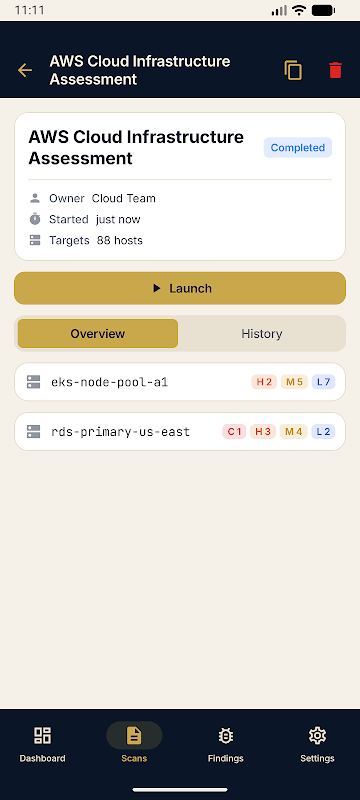
Task: Click the C 1 critical badge
Action: point(234,432)
